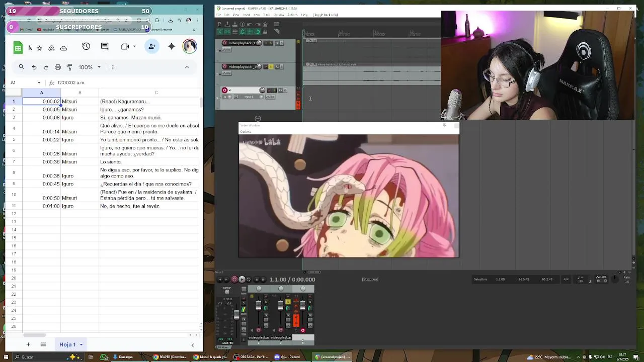This screenshot has height=362, width=644.
Task: Add new track with plus circle
Action: [258, 119]
